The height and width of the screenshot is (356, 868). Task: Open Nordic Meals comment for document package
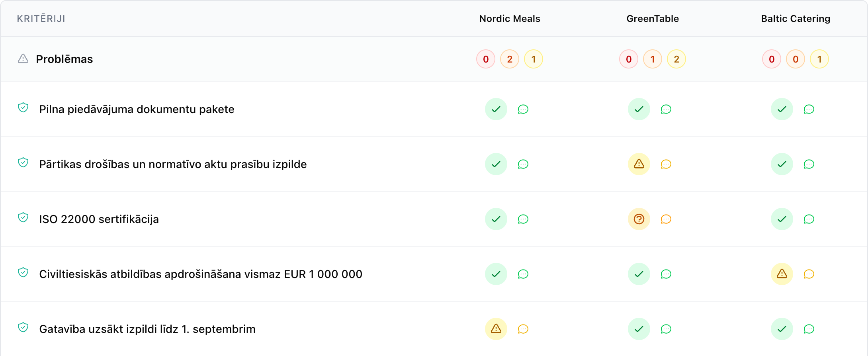pyautogui.click(x=523, y=109)
